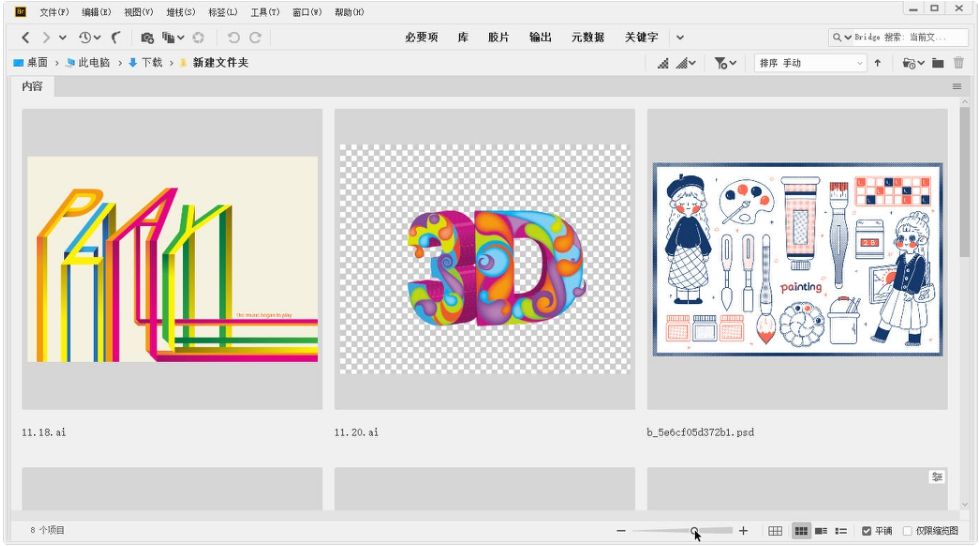Image resolution: width=979 pixels, height=546 pixels.
Task: Click the open in Camera Raw icon
Action: click(199, 37)
